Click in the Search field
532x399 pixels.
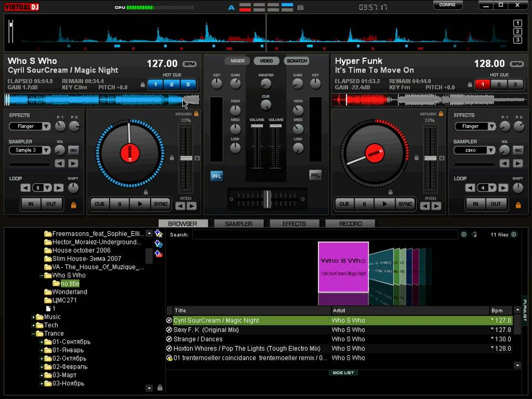[325, 234]
